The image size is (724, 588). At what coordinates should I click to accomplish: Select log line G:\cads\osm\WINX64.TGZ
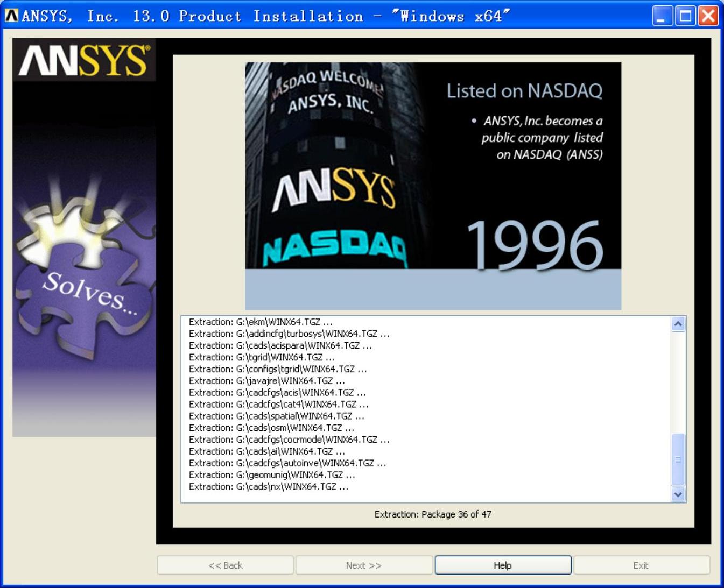(x=271, y=428)
